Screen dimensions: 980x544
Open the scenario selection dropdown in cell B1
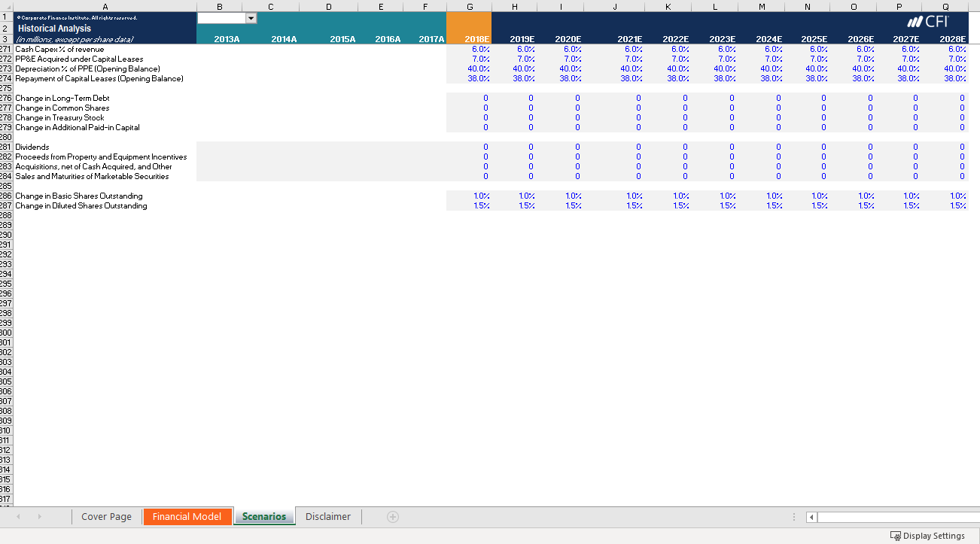tap(251, 17)
